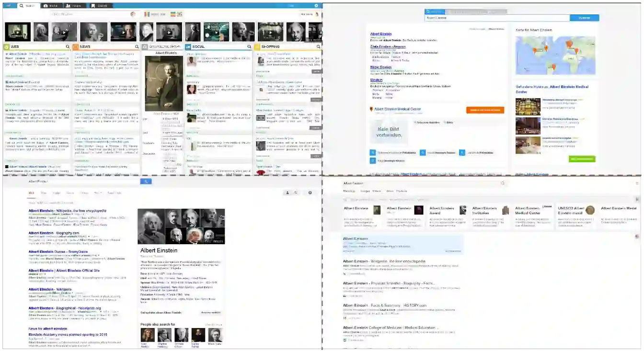
Task: Click the yellow SHOPPING section icon
Action: click(x=257, y=47)
